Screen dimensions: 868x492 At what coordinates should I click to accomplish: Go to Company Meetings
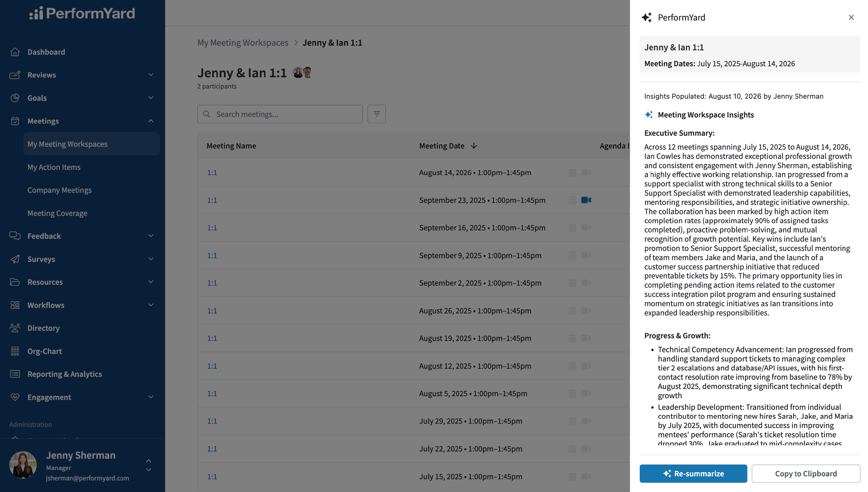(59, 190)
